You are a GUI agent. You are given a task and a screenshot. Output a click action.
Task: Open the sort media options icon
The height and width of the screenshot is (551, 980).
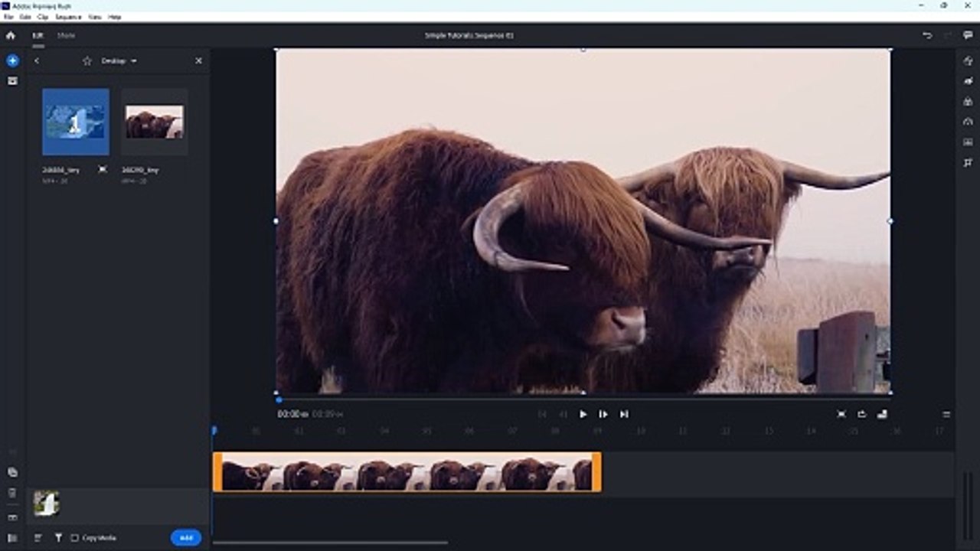[38, 538]
